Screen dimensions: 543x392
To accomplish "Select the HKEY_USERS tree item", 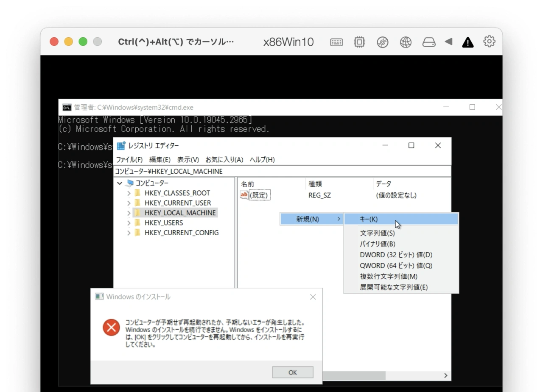I will coord(163,223).
